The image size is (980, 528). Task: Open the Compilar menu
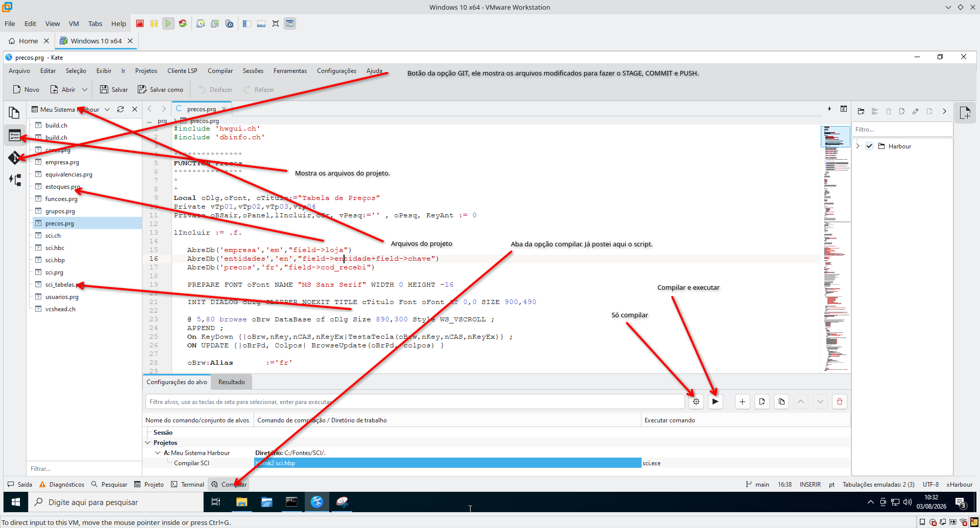(220, 71)
